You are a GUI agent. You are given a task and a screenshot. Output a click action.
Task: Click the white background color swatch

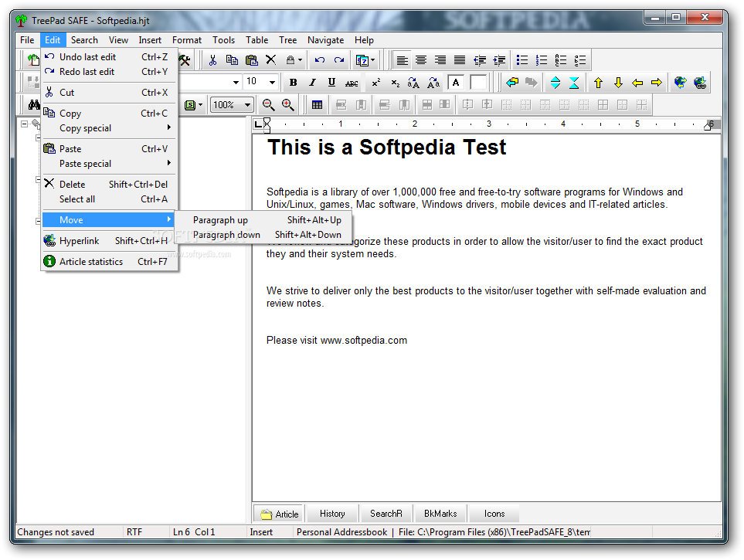pos(477,83)
